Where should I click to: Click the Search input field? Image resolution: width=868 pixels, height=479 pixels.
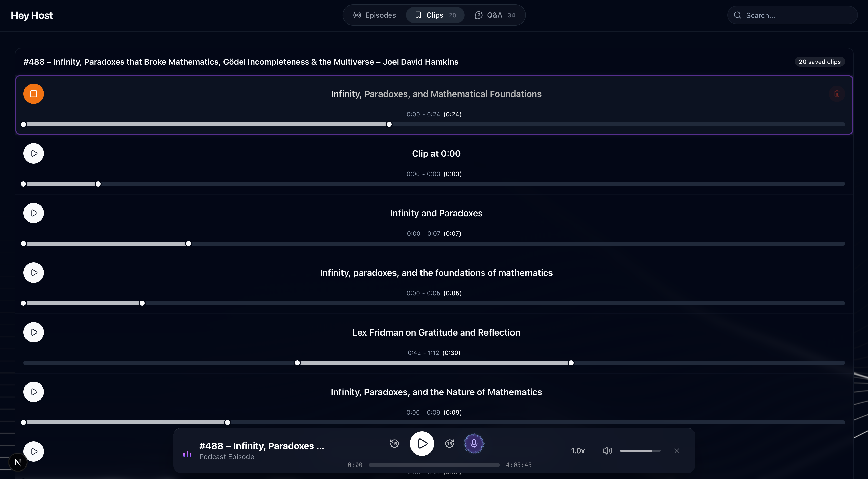pos(795,15)
